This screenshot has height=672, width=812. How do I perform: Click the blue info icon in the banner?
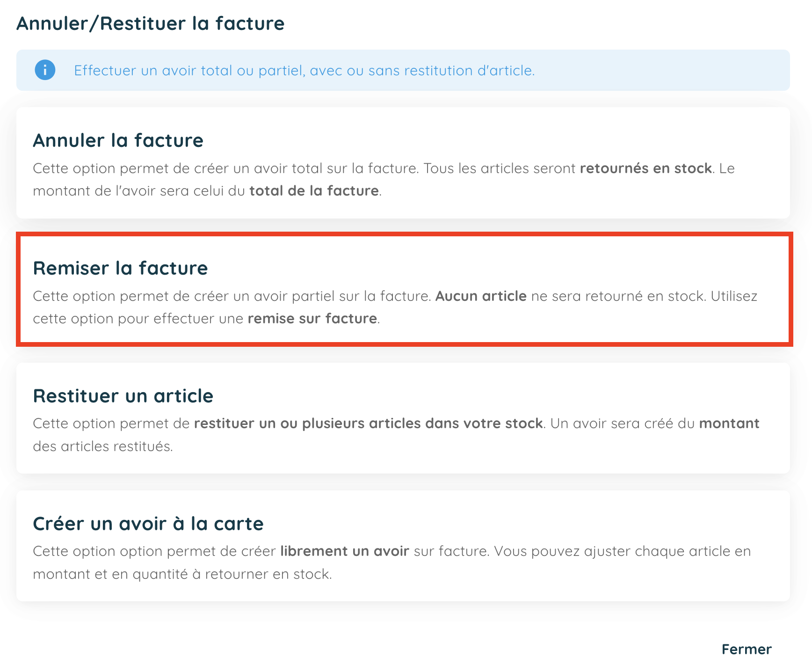(x=45, y=70)
